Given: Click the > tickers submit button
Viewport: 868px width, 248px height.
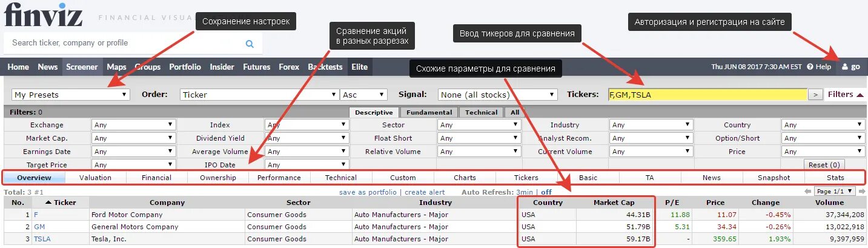Looking at the screenshot, I should tap(816, 95).
